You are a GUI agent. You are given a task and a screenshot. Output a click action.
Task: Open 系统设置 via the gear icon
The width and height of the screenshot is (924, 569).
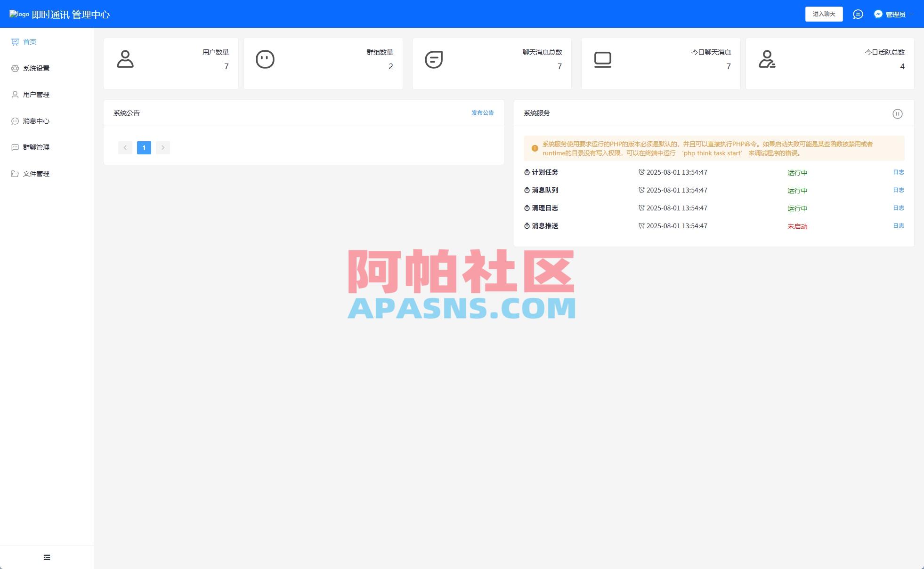(15, 68)
